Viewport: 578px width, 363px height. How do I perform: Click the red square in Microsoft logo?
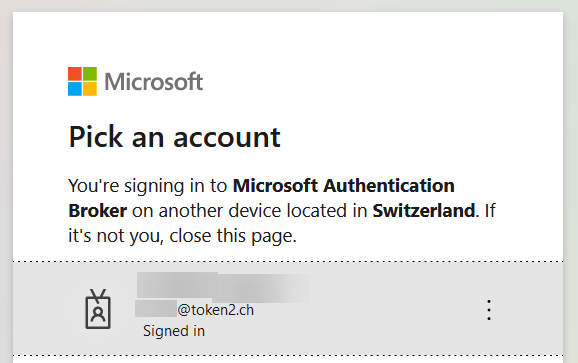pos(75,74)
